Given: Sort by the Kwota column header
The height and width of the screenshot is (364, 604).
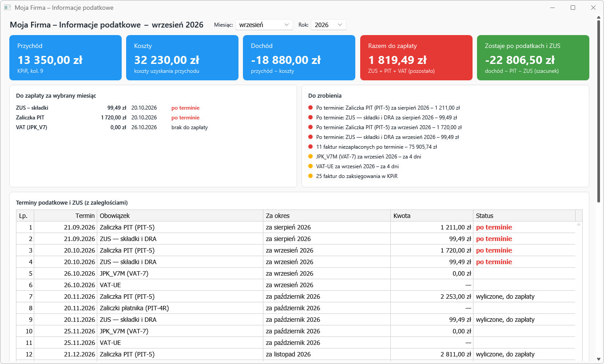Looking at the screenshot, I should pyautogui.click(x=432, y=216).
